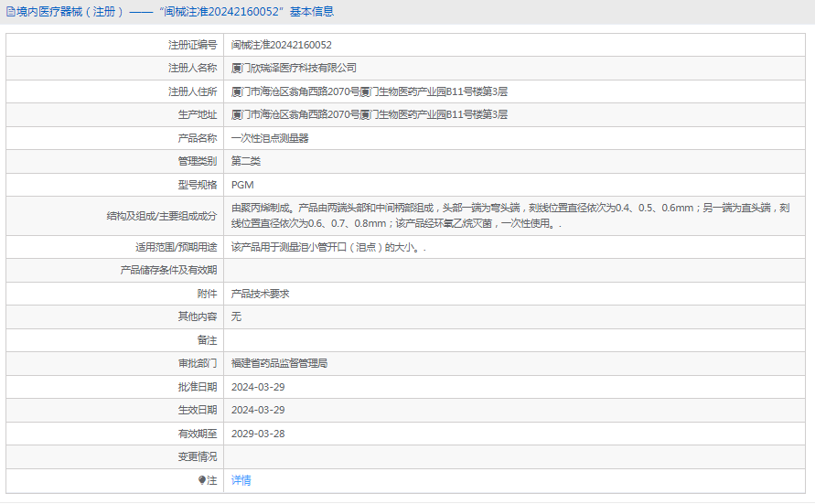Click the 产品名称 label
Image resolution: width=815 pixels, height=504 pixels.
[198, 138]
